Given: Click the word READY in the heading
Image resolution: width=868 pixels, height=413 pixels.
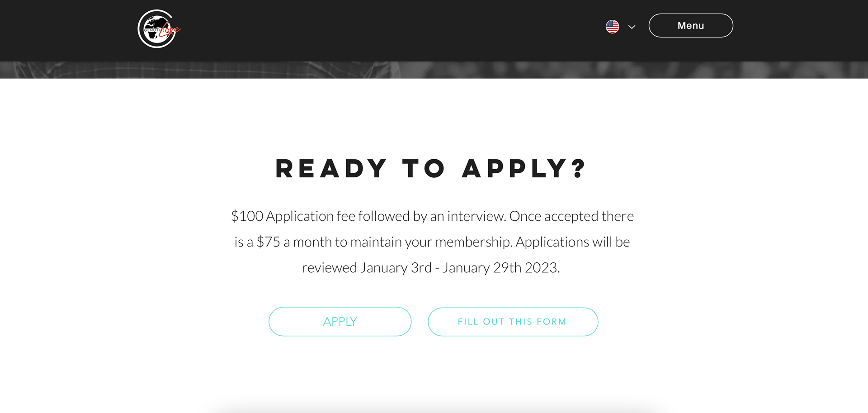Looking at the screenshot, I should coord(331,169).
